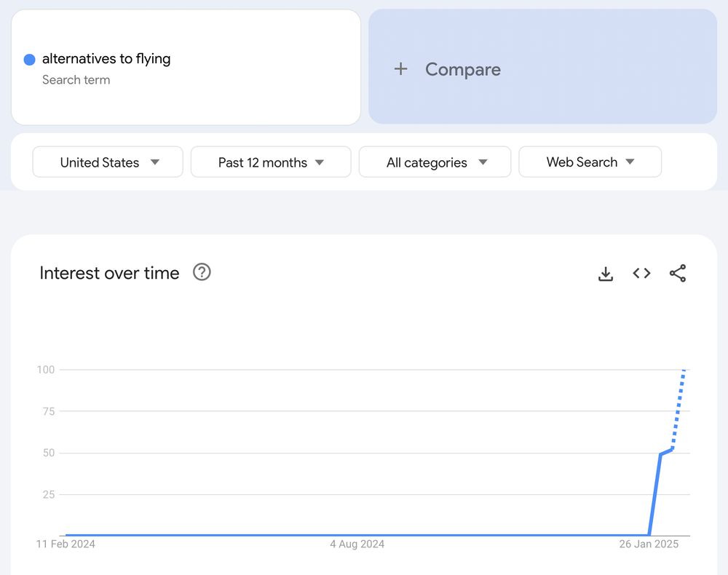Screen dimensions: 728x575
Task: Click the Past 12 months dropdown chevron
Action: (x=320, y=162)
